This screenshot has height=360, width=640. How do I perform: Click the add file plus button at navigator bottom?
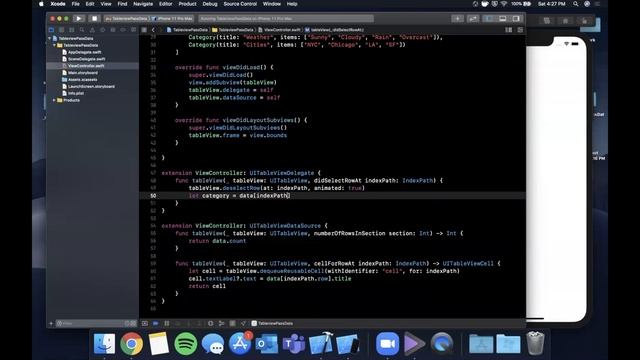(x=51, y=323)
